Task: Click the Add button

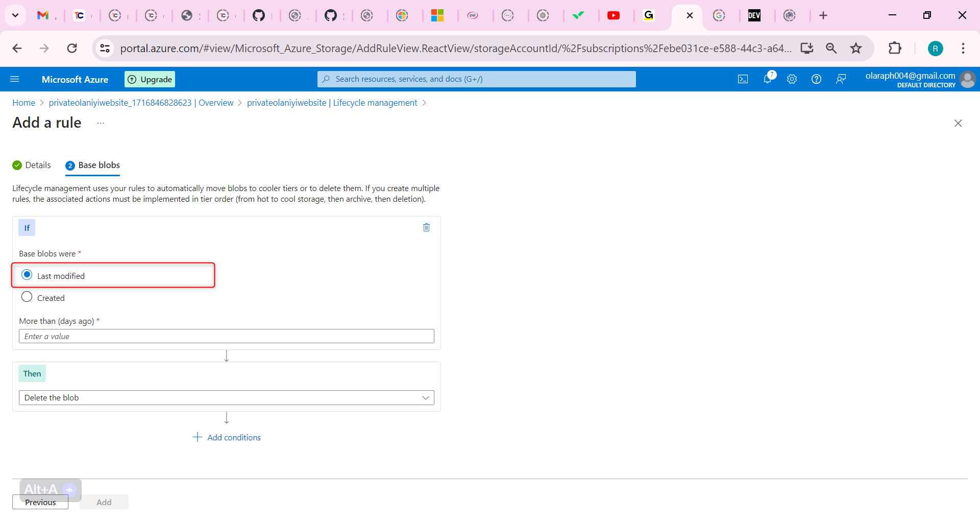Action: point(104,502)
